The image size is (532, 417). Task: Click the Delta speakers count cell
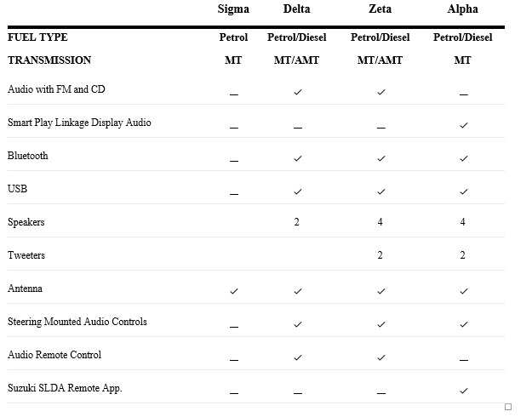297,222
